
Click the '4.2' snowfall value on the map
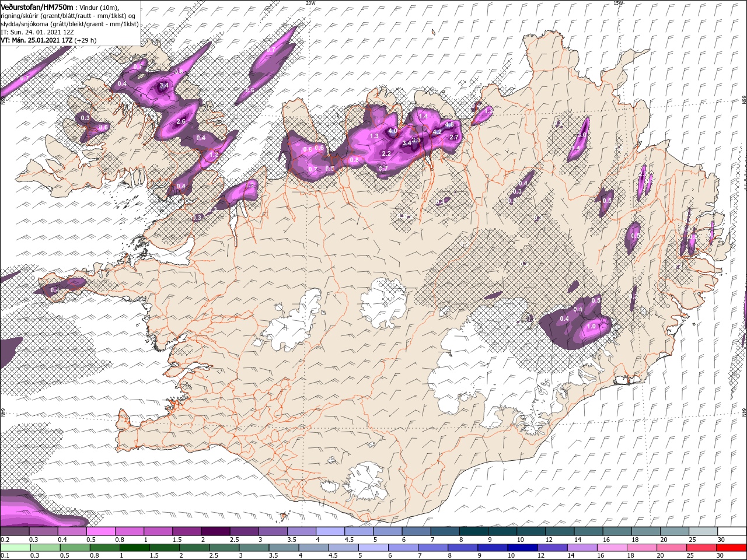click(437, 132)
